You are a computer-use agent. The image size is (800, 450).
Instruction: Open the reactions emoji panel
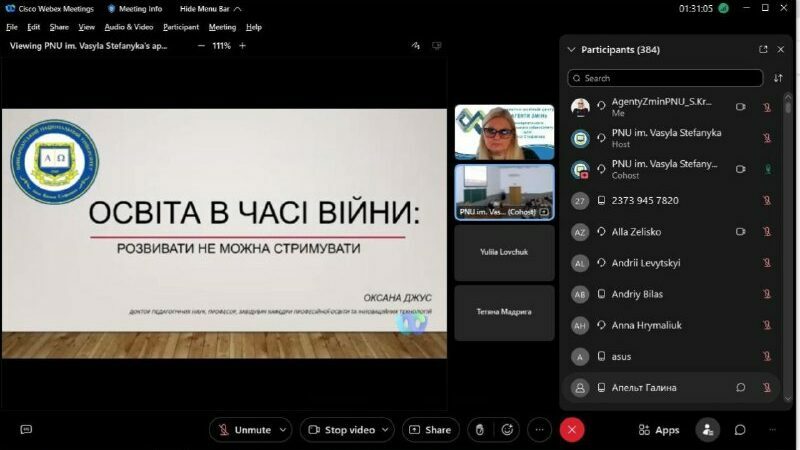coord(508,430)
